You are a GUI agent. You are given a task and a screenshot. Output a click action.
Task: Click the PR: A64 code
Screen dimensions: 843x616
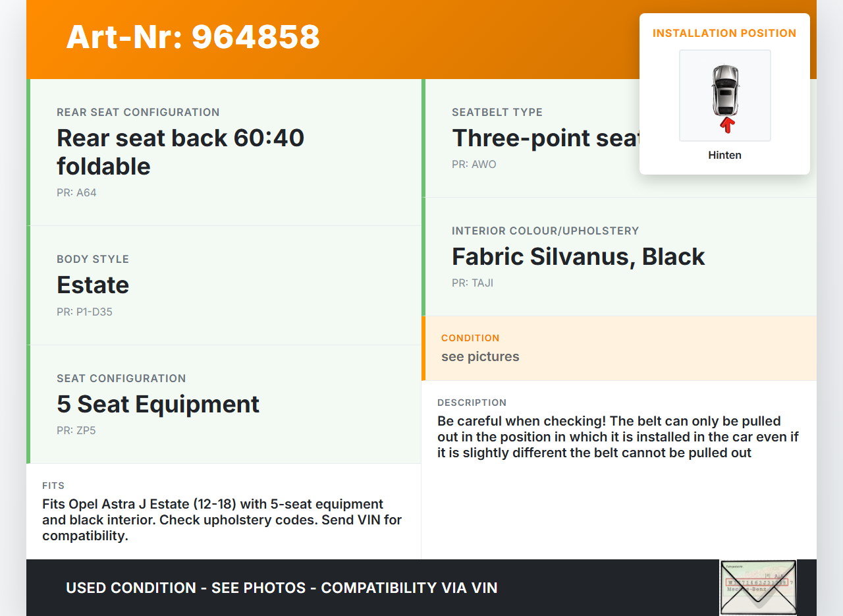(x=76, y=193)
